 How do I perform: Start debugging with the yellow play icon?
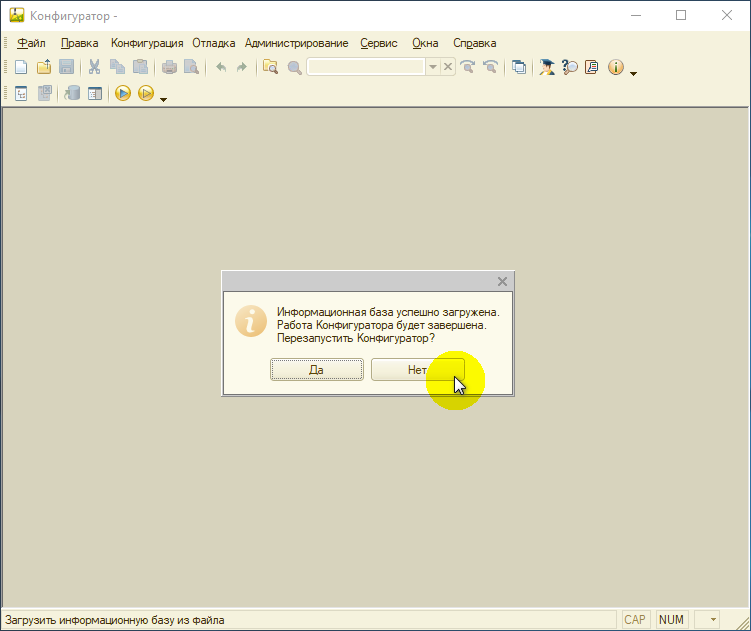[123, 93]
